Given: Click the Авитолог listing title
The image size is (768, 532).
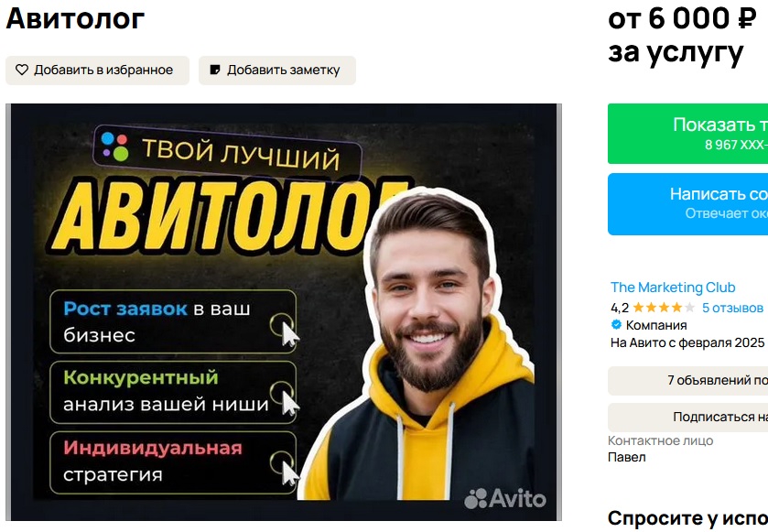Looking at the screenshot, I should [75, 18].
